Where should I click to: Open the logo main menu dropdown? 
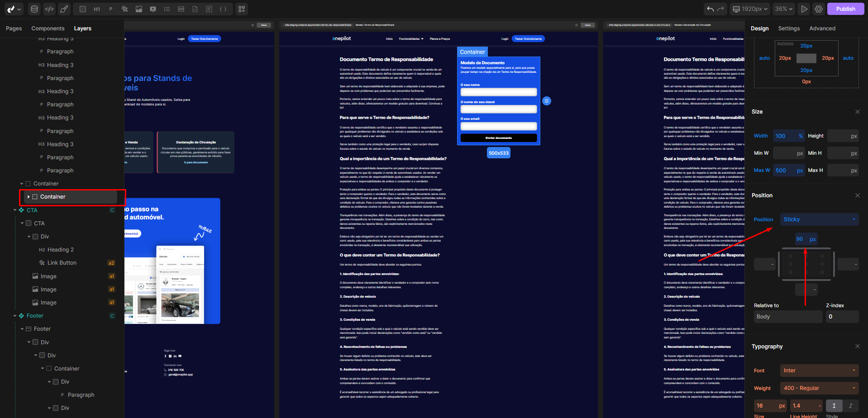(x=14, y=9)
